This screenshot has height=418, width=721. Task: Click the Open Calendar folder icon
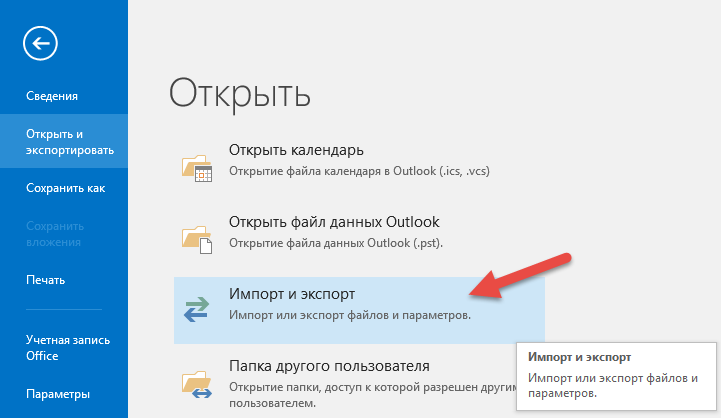(197, 168)
